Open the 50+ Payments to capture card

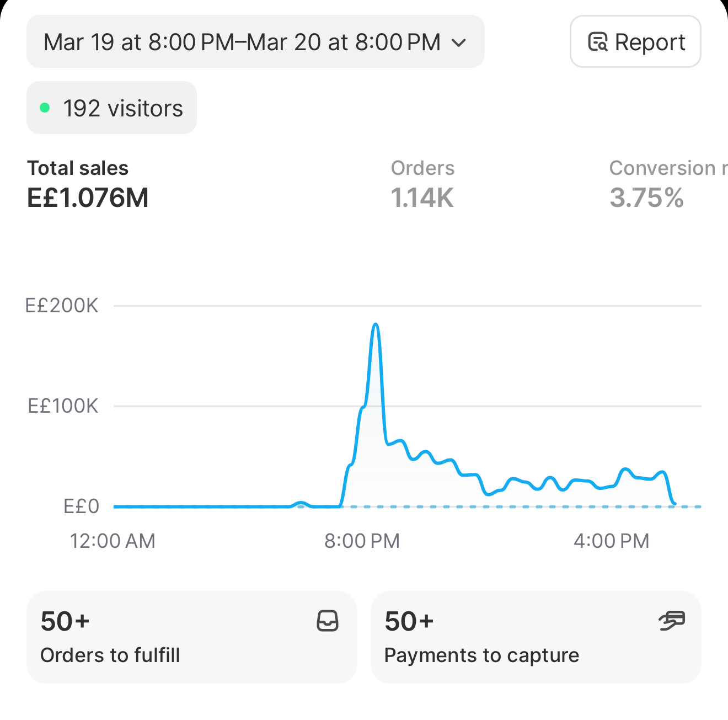point(536,637)
